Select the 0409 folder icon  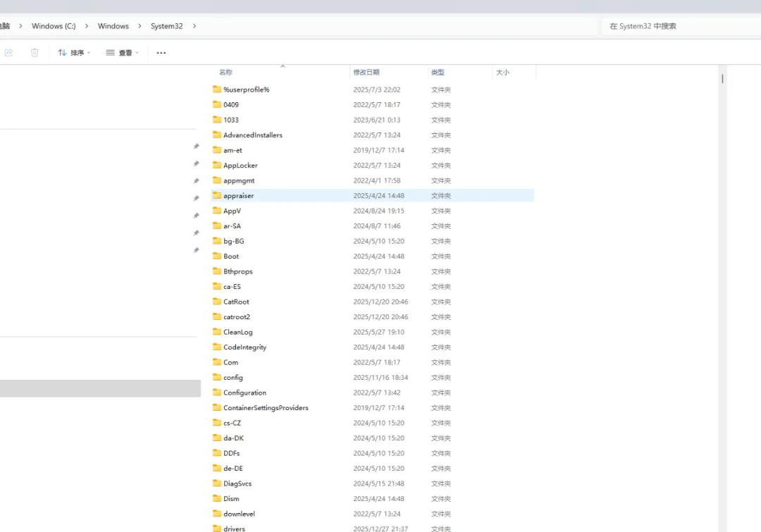pos(217,104)
